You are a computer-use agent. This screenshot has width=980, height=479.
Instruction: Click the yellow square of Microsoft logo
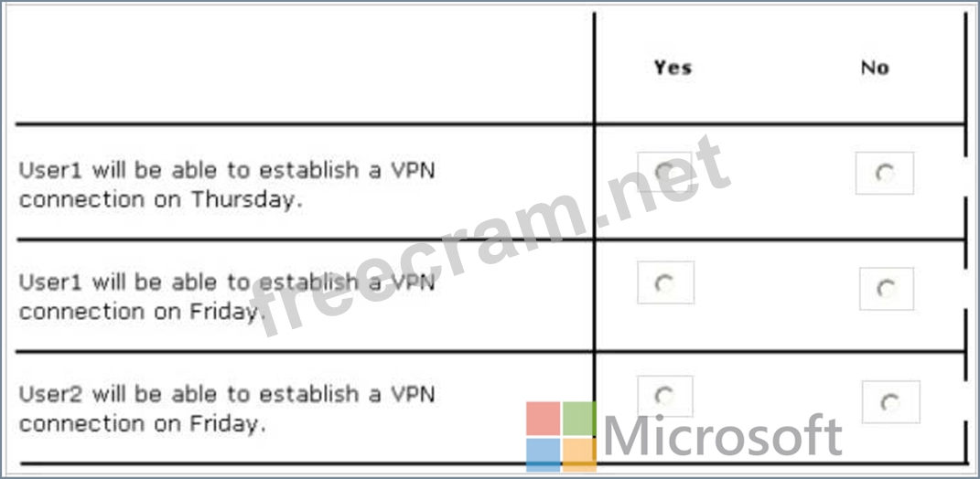[579, 455]
